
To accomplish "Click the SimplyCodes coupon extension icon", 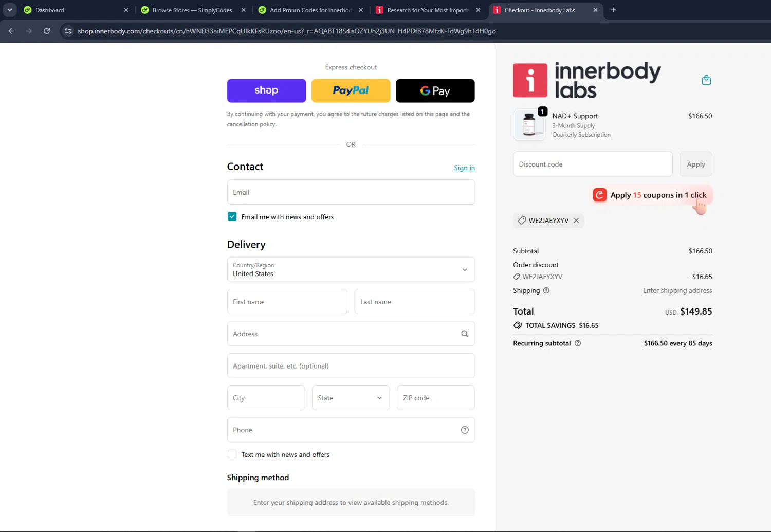I will [600, 195].
